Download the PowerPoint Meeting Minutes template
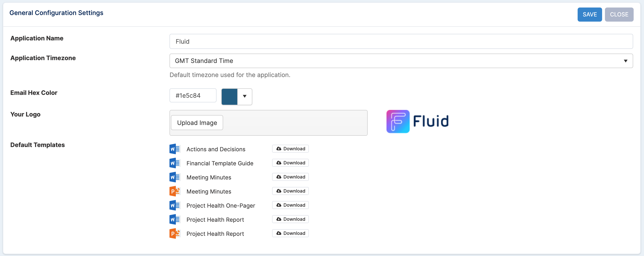Viewport: 644px width, 256px height. point(290,191)
